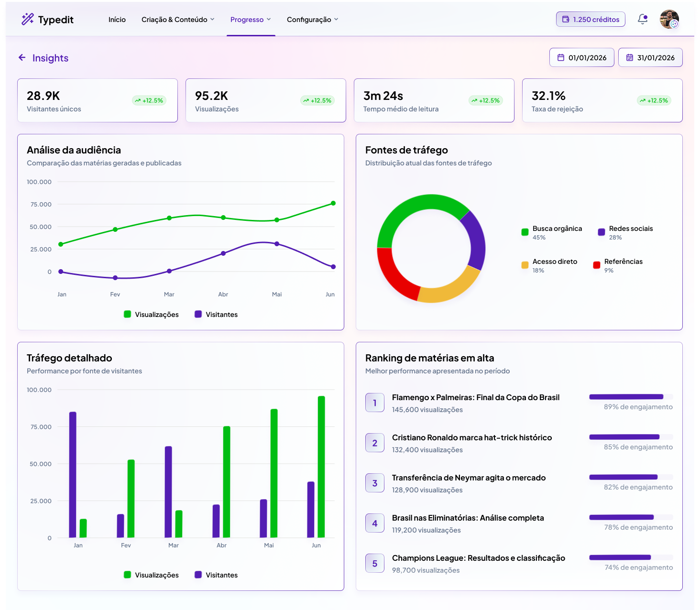Open Configuração menu label
This screenshot has height=610, width=700.
309,20
